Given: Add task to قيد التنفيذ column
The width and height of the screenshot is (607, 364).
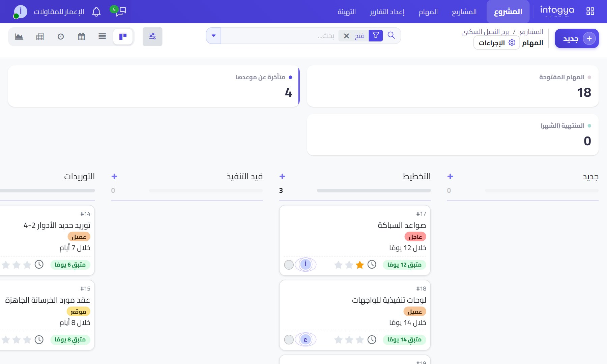Looking at the screenshot, I should (114, 176).
